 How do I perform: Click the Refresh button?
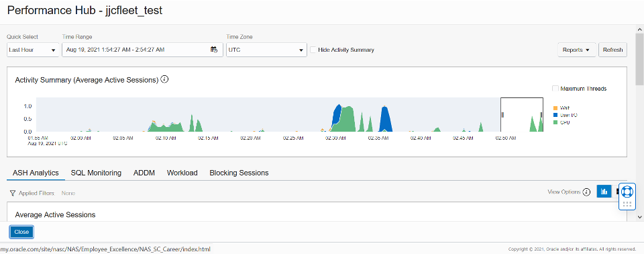tap(612, 50)
